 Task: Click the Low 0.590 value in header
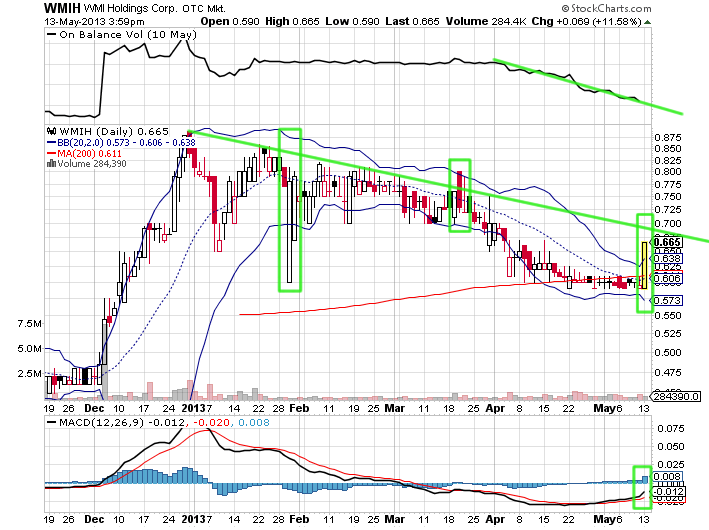point(352,21)
